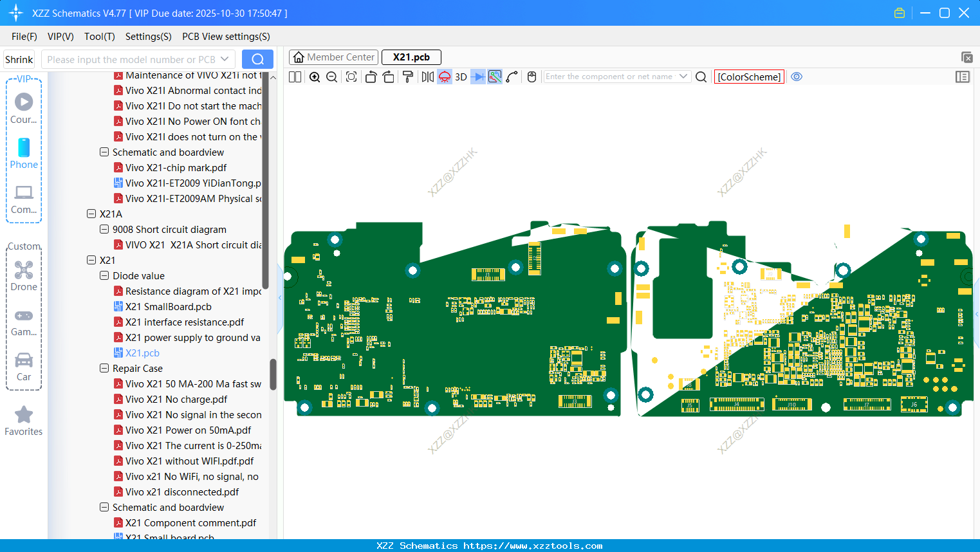Screen dimensions: 980x552
Task: Open Vivo x21 disconnected.pdf
Action: click(x=182, y=492)
